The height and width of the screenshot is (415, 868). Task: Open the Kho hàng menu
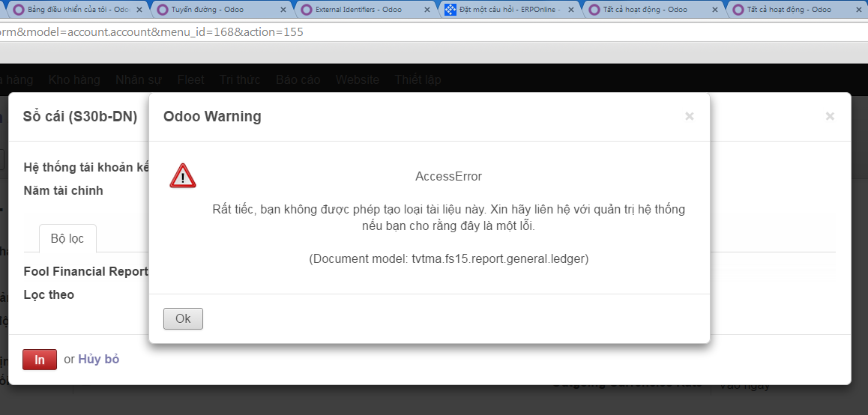pyautogui.click(x=74, y=79)
